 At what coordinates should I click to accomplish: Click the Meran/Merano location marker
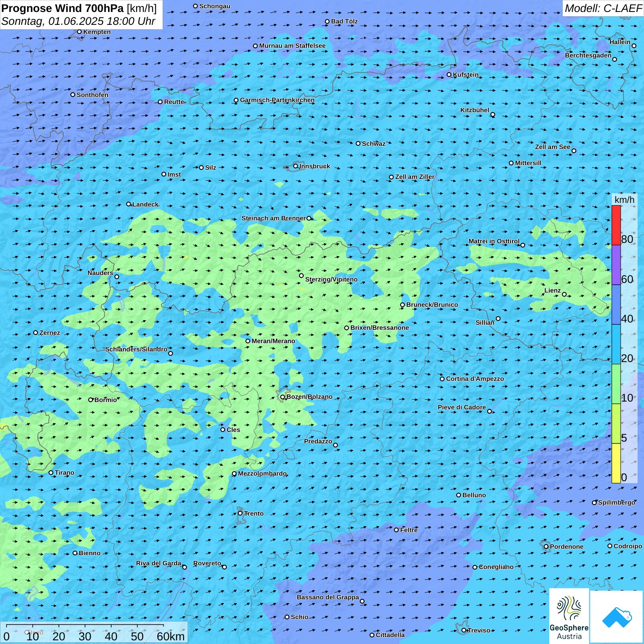248,341
